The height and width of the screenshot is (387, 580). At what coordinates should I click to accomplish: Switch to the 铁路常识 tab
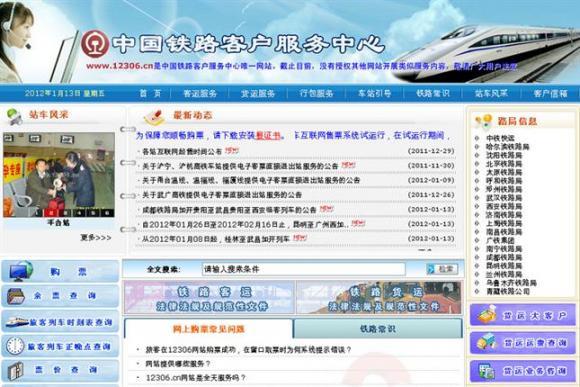pyautogui.click(x=378, y=329)
